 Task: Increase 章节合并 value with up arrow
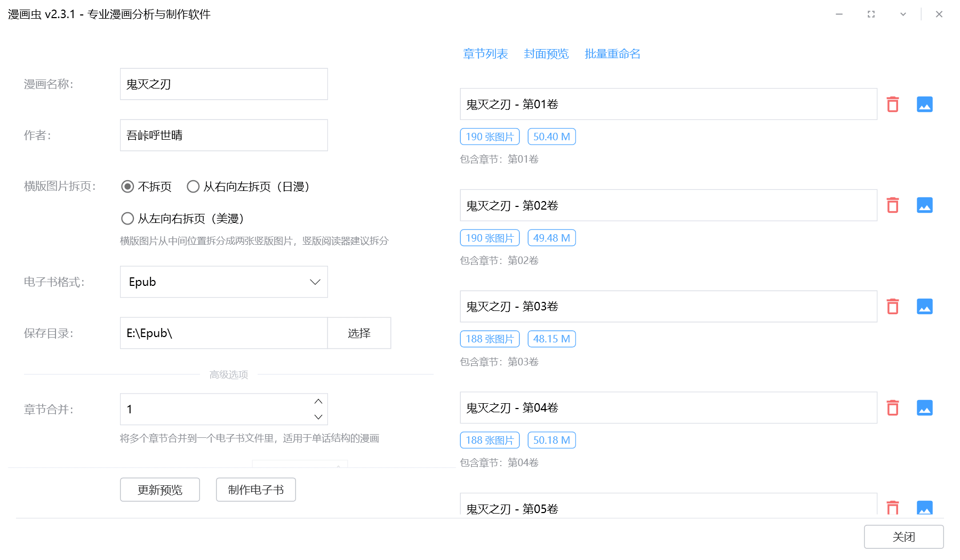[318, 402]
